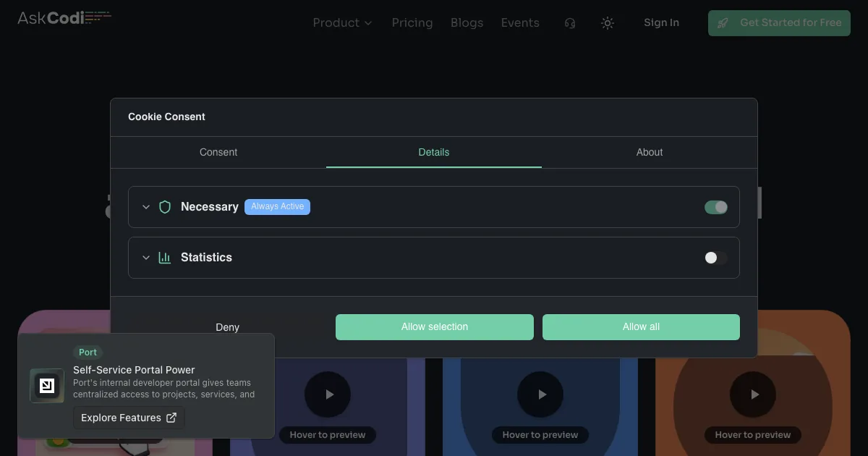
Task: Play the rightmost video preview
Action: click(754, 394)
